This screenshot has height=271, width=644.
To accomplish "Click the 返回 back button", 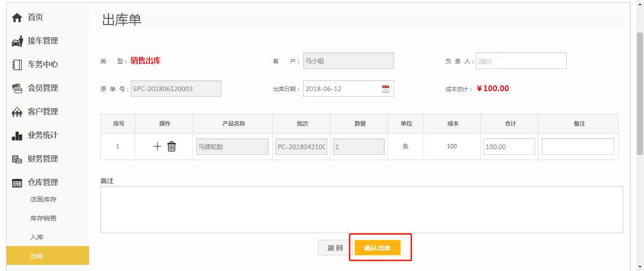I will (335, 248).
